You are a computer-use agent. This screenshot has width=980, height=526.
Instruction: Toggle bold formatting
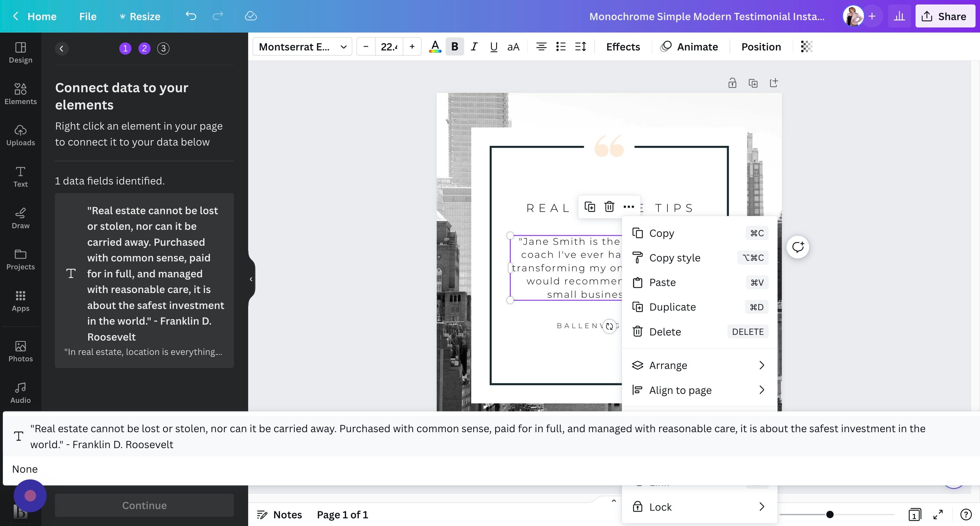[x=455, y=46]
